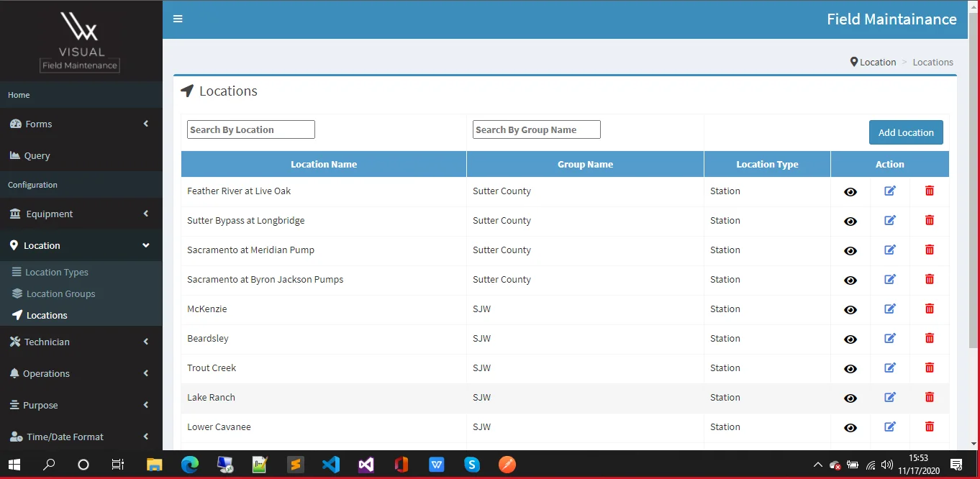
Task: Edit the Sutter Bypass at Longbridge row
Action: [x=890, y=220]
